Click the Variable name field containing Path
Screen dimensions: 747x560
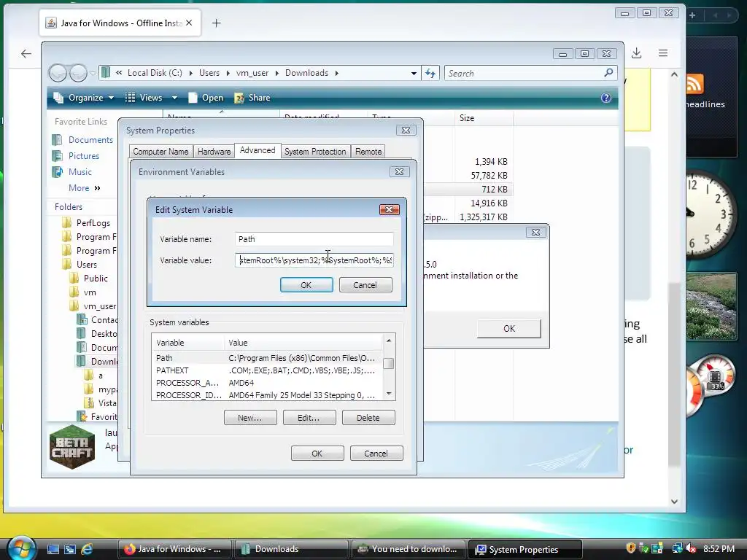(x=314, y=239)
